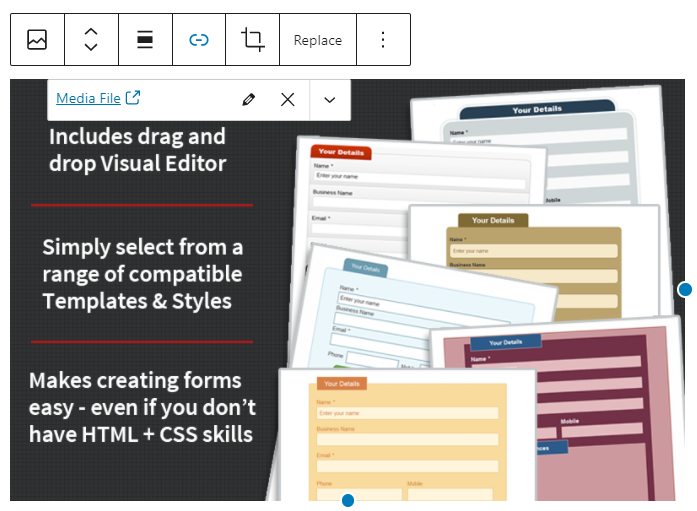Click the bottom resize handle of the image

tap(348, 500)
